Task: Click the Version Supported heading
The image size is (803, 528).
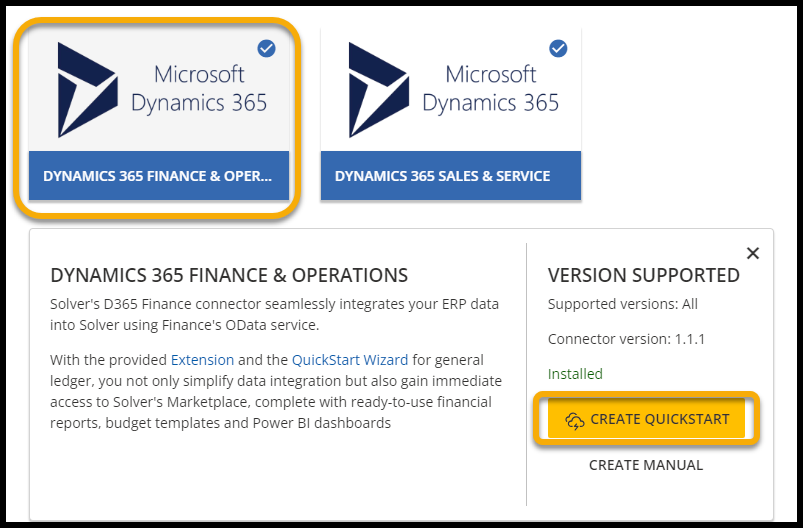Action: point(643,275)
